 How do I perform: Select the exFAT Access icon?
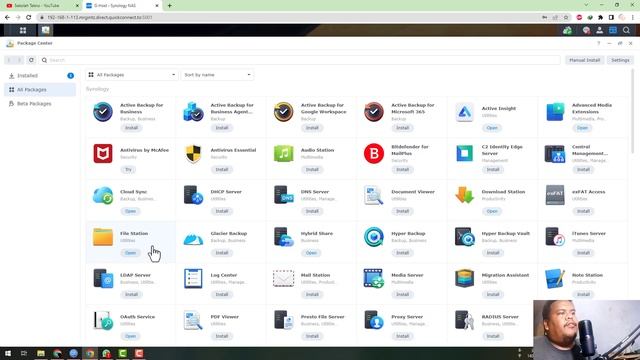click(x=555, y=195)
